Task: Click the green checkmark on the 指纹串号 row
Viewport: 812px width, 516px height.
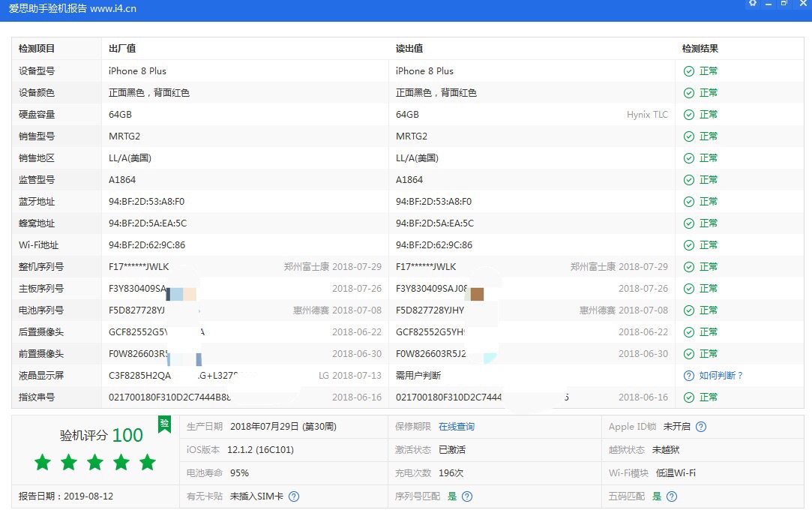Action: click(x=688, y=397)
